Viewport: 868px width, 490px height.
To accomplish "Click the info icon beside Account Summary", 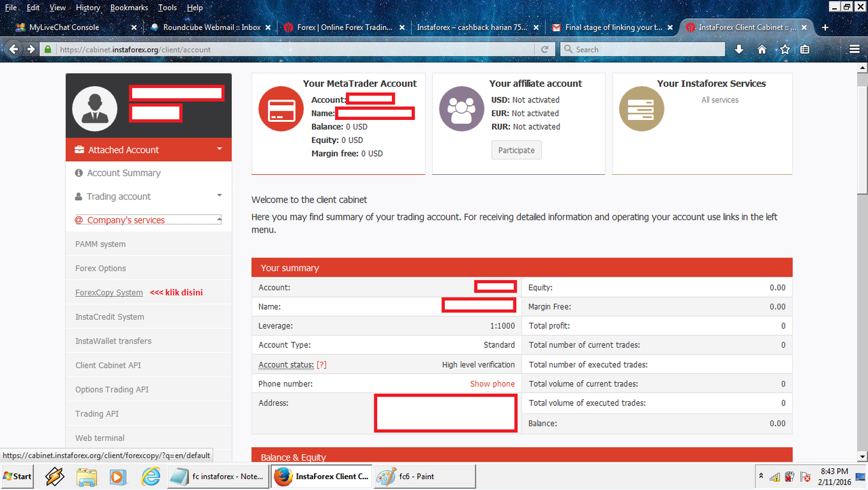I will click(x=79, y=173).
